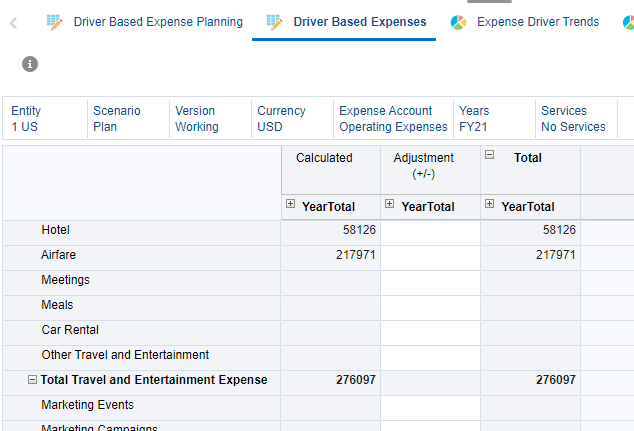Collapse the Total Travel and Entertainment Expense row
Viewport: 634px width, 431px height.
pyautogui.click(x=32, y=380)
